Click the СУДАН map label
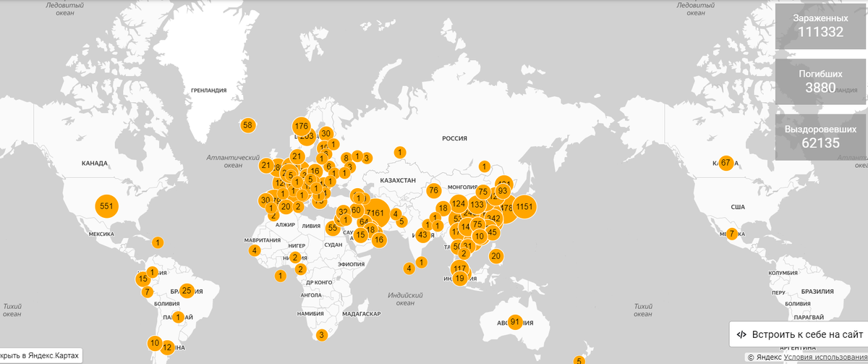The image size is (868, 364). [334, 245]
